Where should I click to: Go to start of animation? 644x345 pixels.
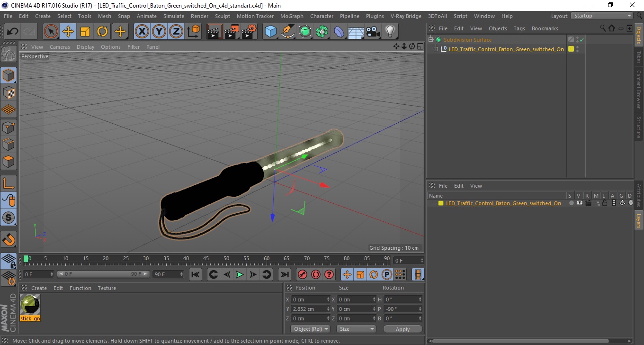(196, 274)
